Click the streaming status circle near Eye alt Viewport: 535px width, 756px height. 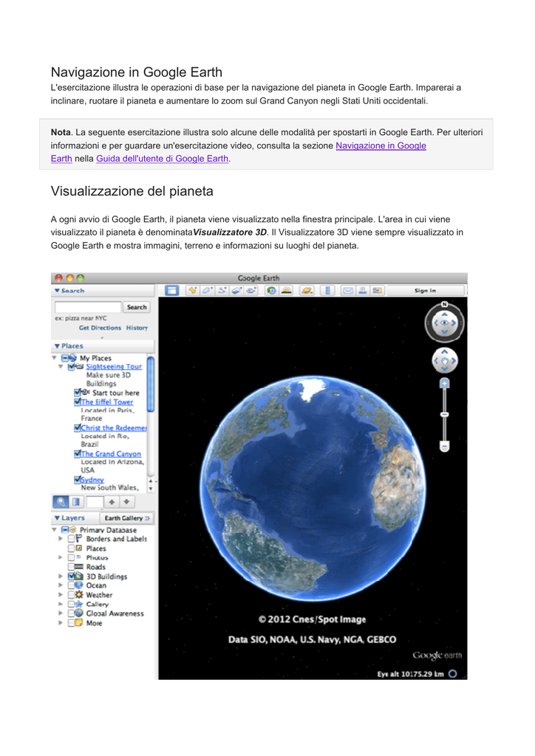(x=452, y=674)
